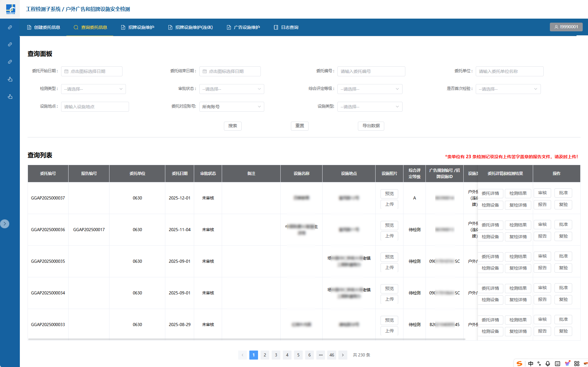Open the 委托对应账号 dropdown showing 所有账号

coord(231,107)
